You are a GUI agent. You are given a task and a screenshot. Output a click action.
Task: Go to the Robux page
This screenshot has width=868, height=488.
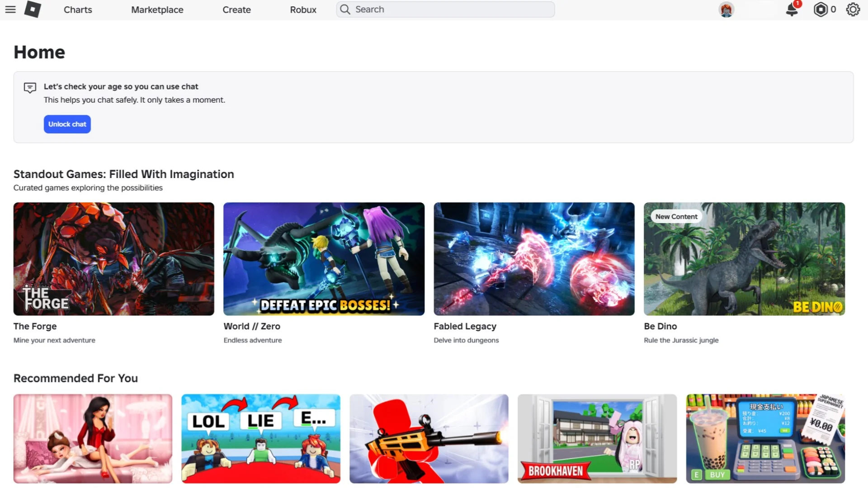[x=303, y=9]
